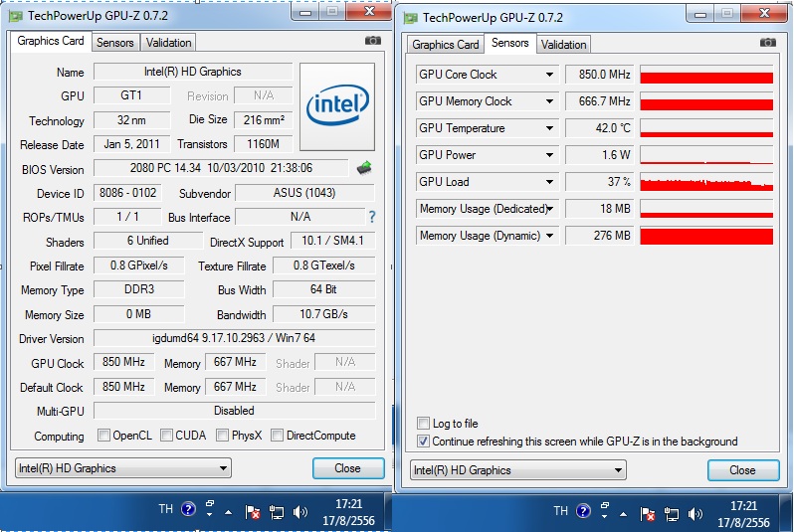
Task: Click the green BIOS save chip icon
Action: point(364,168)
